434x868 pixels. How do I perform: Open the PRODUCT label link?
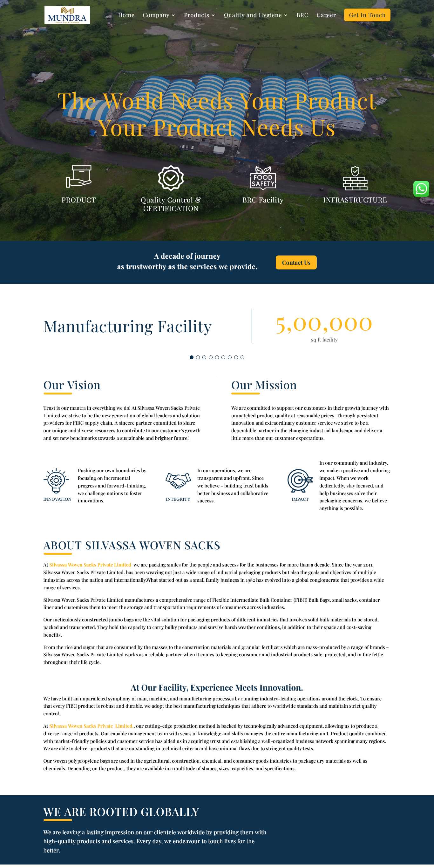(78, 200)
